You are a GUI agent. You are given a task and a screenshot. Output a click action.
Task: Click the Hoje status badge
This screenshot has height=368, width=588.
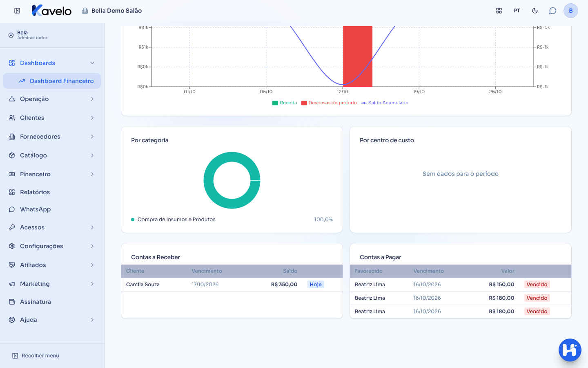coord(316,285)
